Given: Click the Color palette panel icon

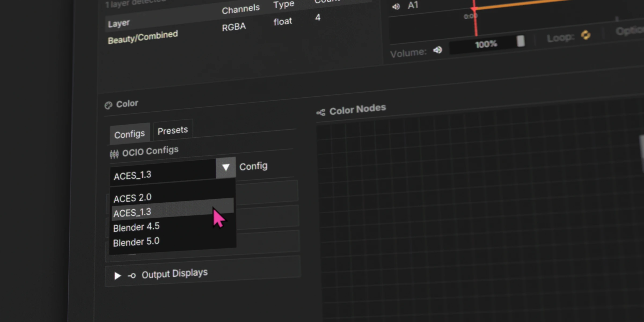Looking at the screenshot, I should (x=108, y=105).
